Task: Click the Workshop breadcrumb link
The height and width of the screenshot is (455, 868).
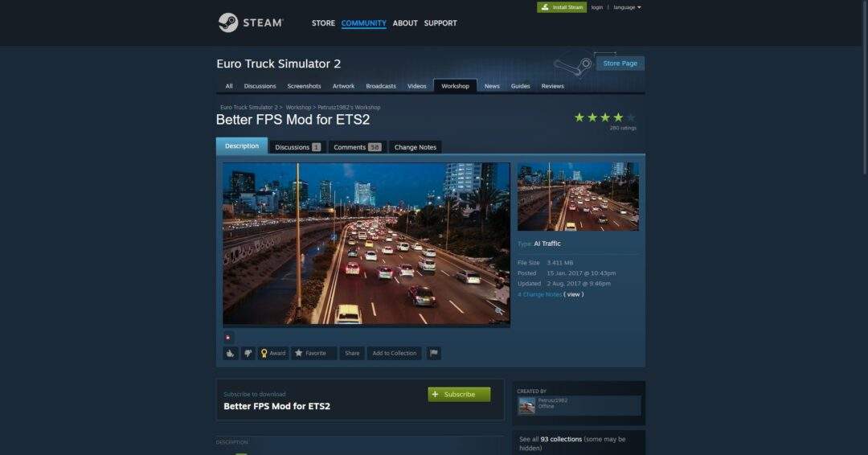Action: click(298, 108)
